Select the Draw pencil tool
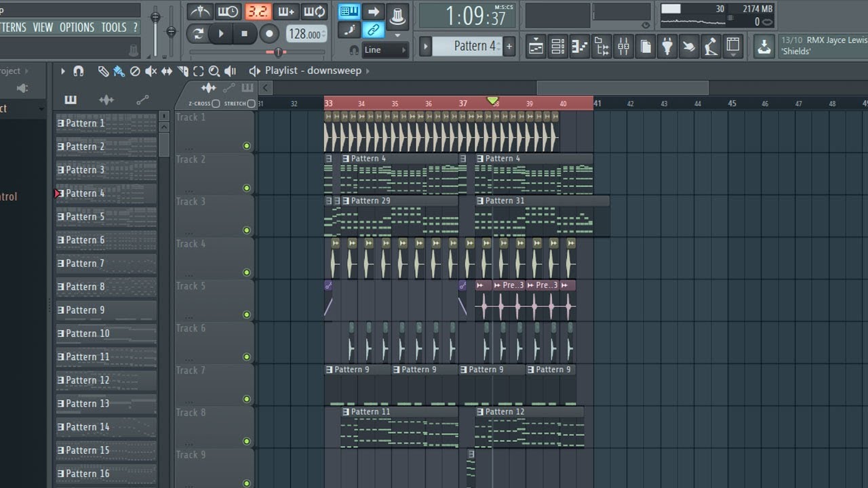 coord(103,71)
